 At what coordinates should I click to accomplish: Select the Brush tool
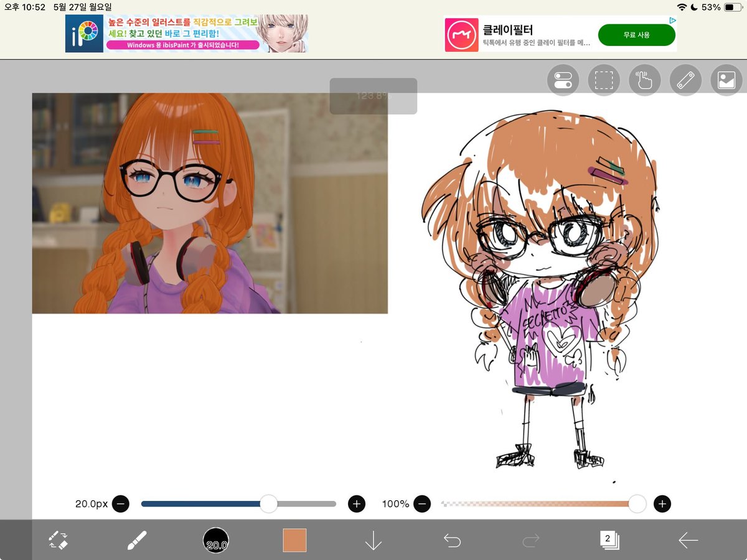coord(137,540)
